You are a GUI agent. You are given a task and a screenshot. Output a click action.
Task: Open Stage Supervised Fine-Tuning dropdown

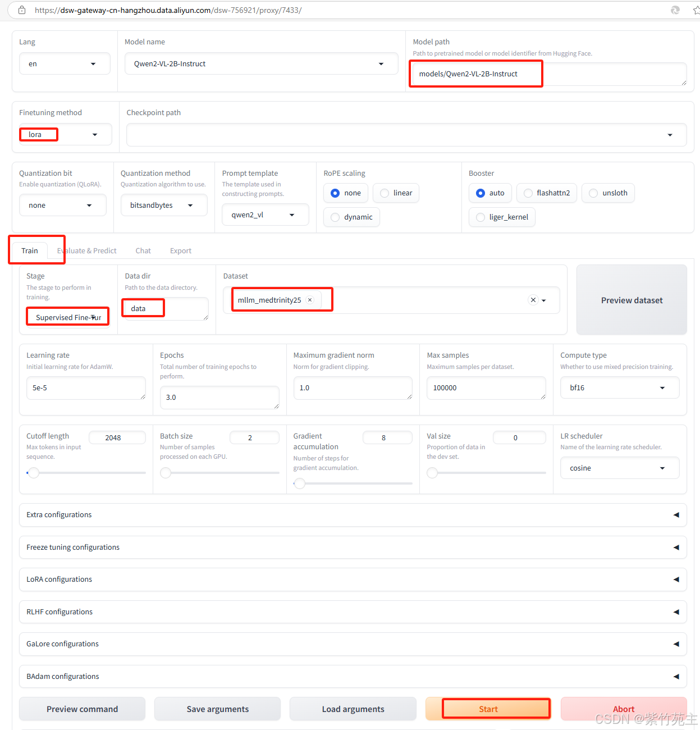(68, 317)
